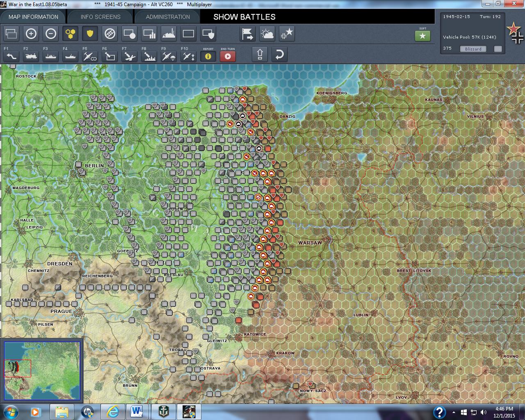Click the flag with arrow icon

click(x=248, y=34)
